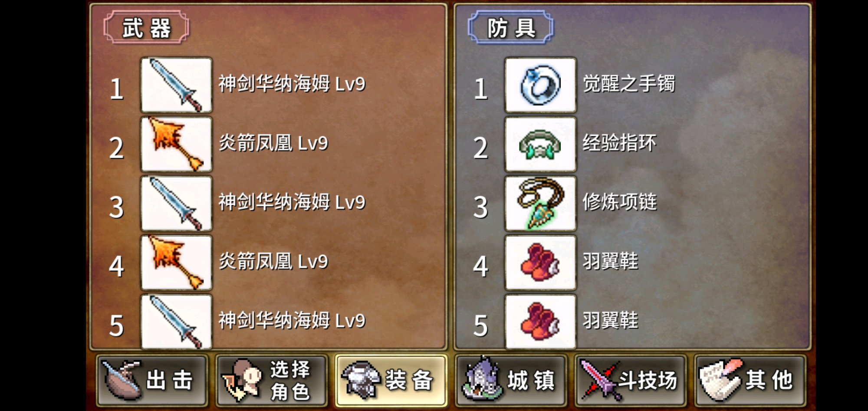The width and height of the screenshot is (868, 411).
Task: Select the sword icon in weapon slot 1
Action: 176,85
